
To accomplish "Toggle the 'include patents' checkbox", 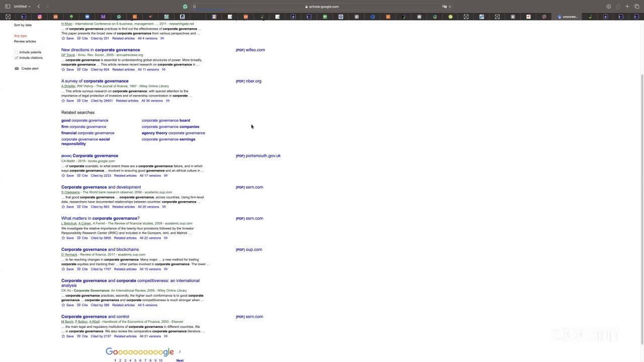I will tap(16, 52).
